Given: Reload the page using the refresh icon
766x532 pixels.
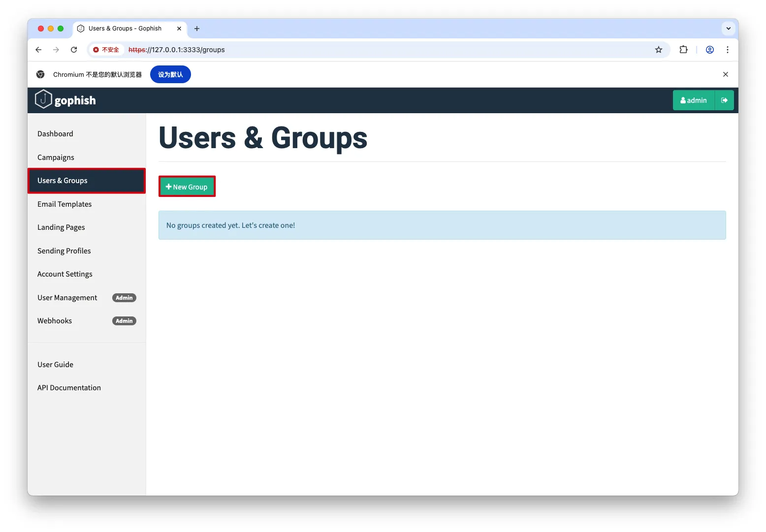Looking at the screenshot, I should click(74, 50).
